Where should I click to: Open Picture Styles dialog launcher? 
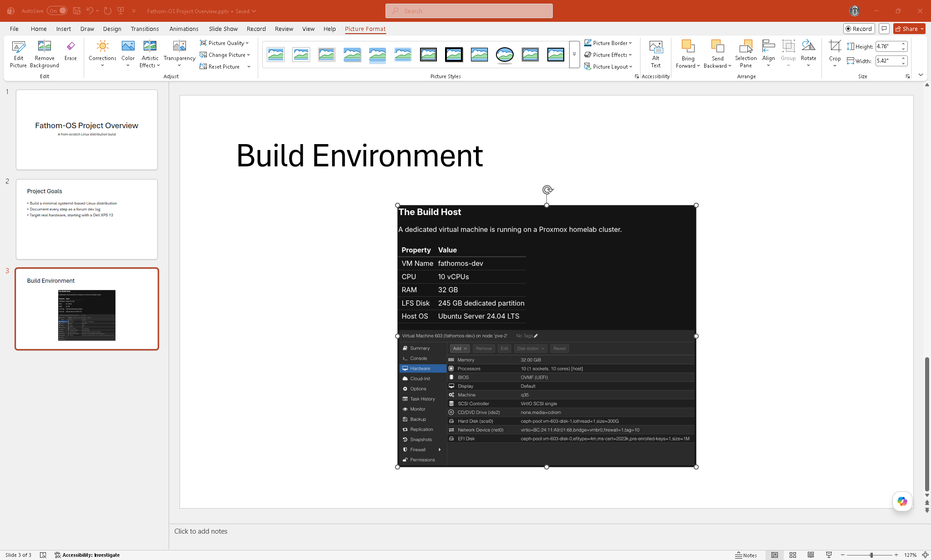[x=636, y=76]
